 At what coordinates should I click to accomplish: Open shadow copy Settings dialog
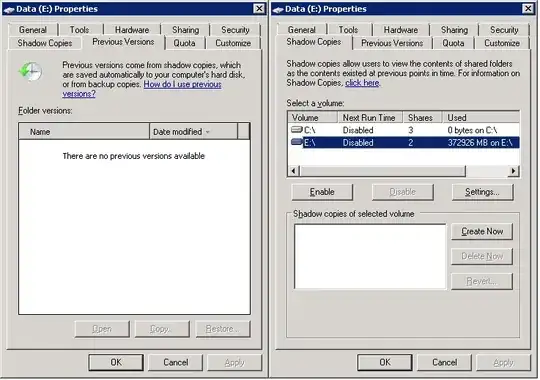(x=482, y=192)
